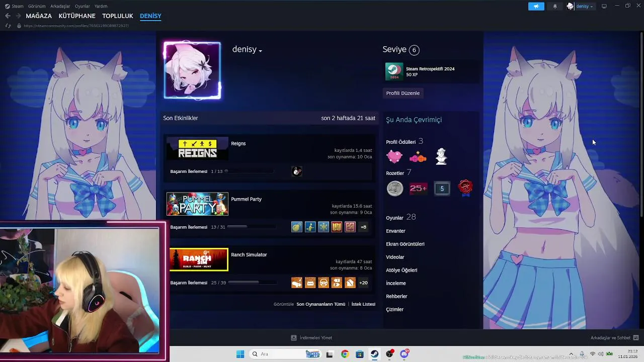
Task: Click the last Pummel Party achievement icon before +8
Action: 350,227
